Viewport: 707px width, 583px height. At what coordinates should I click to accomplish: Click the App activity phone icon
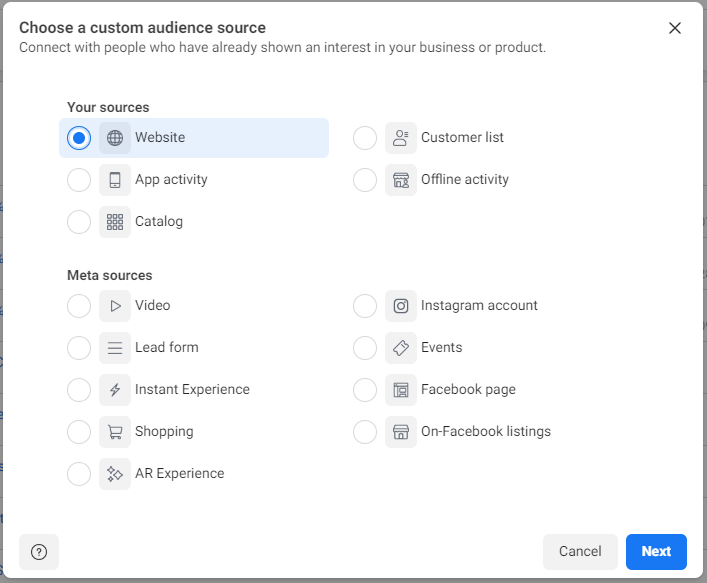point(115,180)
